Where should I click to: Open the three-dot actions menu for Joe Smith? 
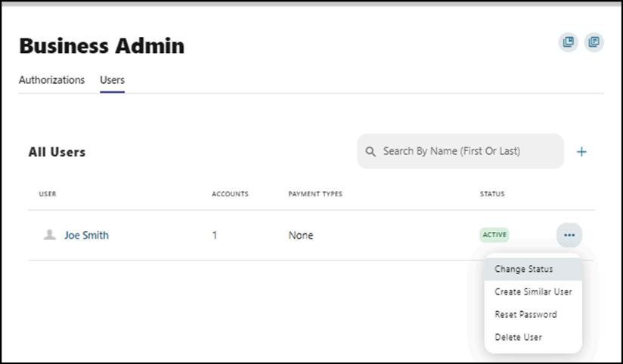pos(569,236)
